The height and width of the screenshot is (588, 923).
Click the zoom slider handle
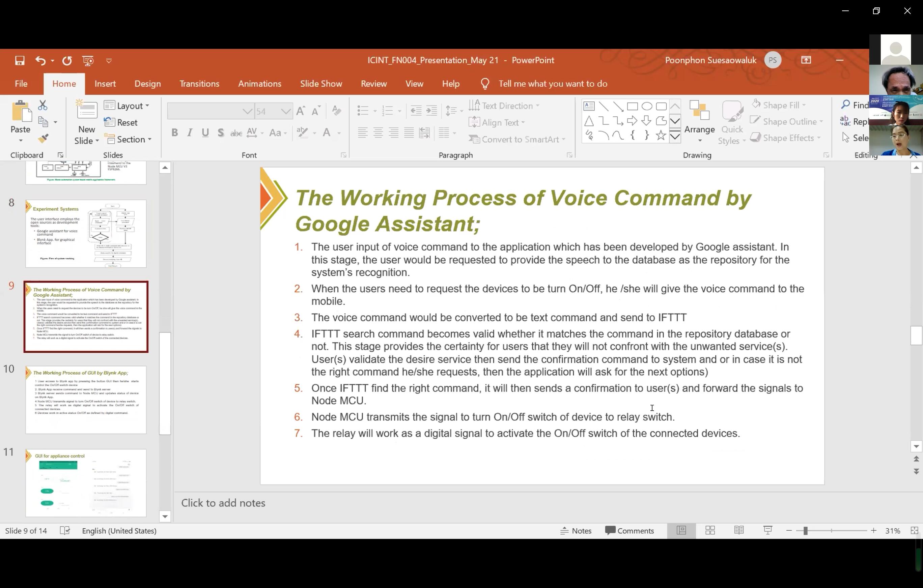click(x=805, y=531)
